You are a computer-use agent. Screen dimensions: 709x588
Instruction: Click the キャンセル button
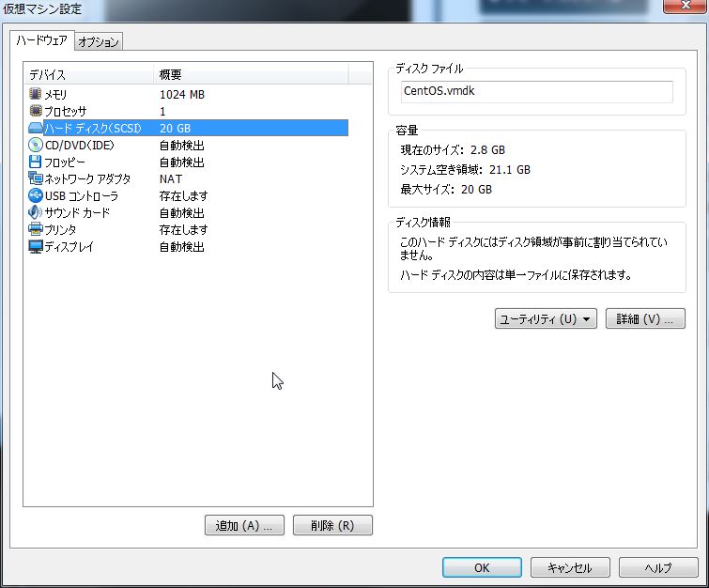tap(570, 567)
